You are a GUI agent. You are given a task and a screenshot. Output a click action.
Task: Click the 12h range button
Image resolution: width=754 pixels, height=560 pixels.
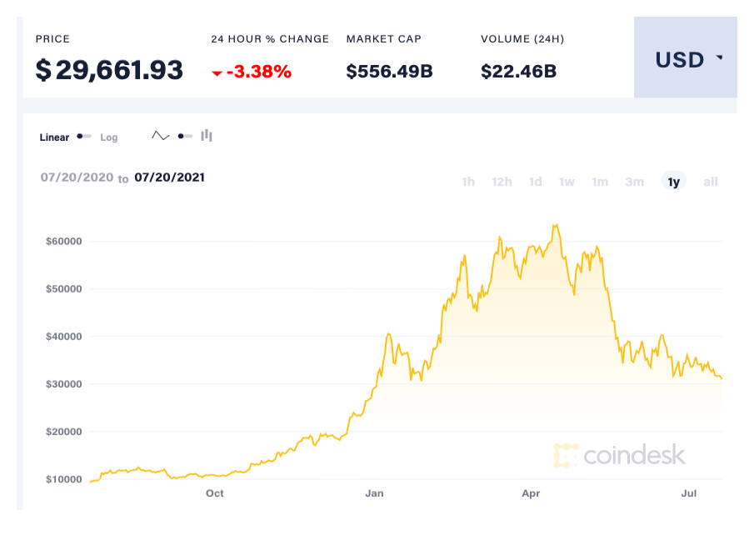[502, 182]
